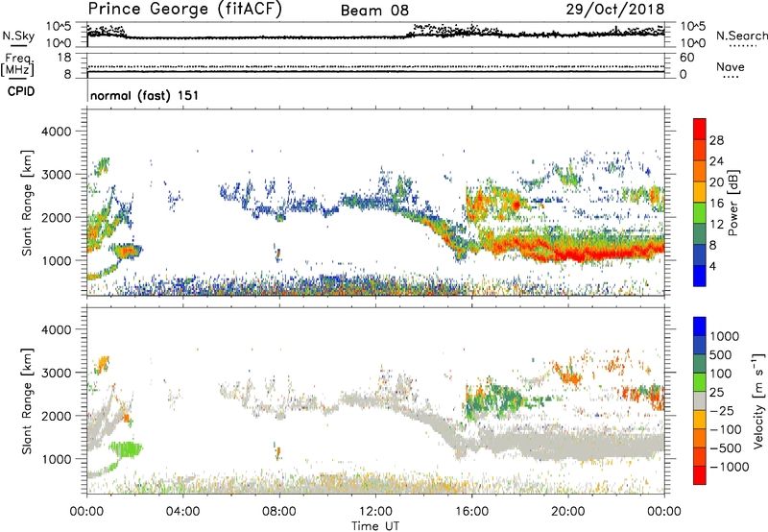Pick the blue top segment of Velocity colorbar
This screenshot has height=532, width=768.
(x=700, y=326)
